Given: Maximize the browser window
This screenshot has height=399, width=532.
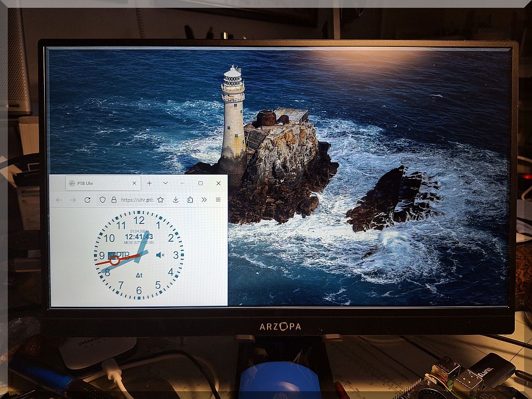Looking at the screenshot, I should 201,183.
